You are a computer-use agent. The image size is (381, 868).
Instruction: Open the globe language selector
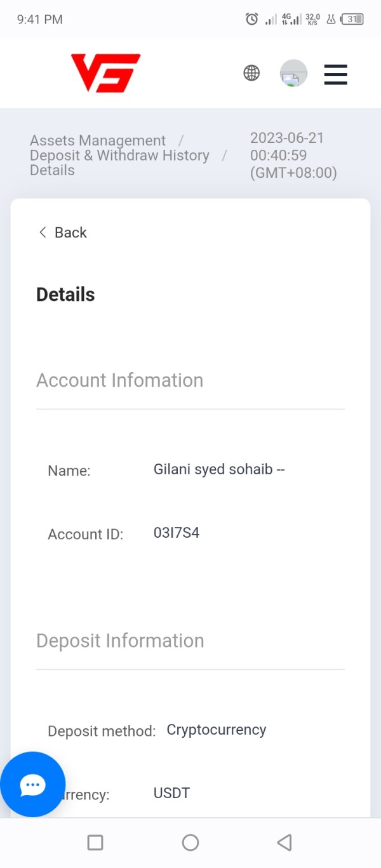pos(251,73)
